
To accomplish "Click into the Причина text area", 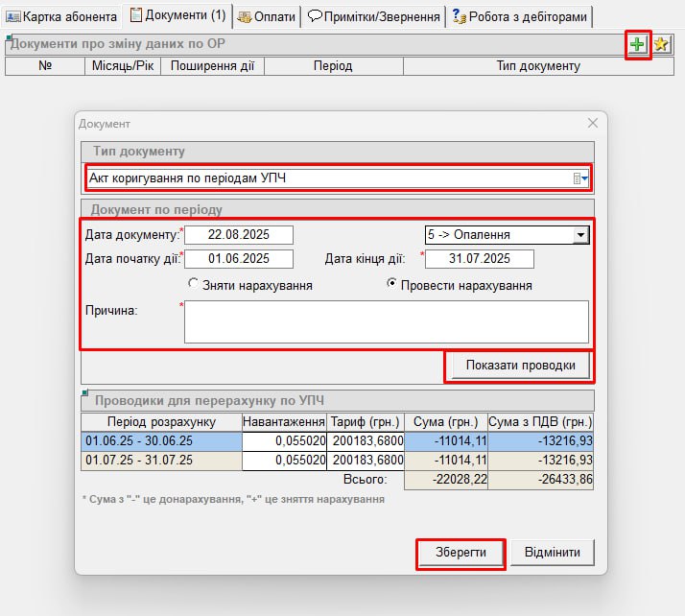I will click(386, 321).
